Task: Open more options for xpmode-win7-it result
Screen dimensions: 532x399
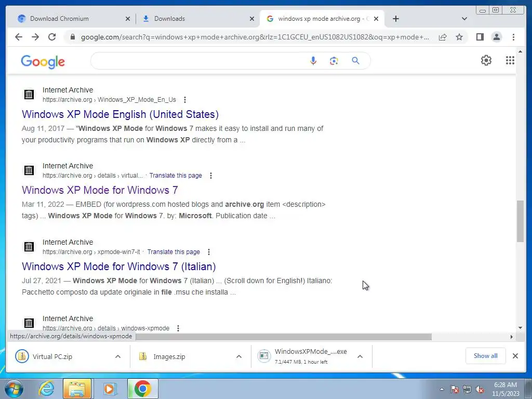Action: pyautogui.click(x=209, y=252)
